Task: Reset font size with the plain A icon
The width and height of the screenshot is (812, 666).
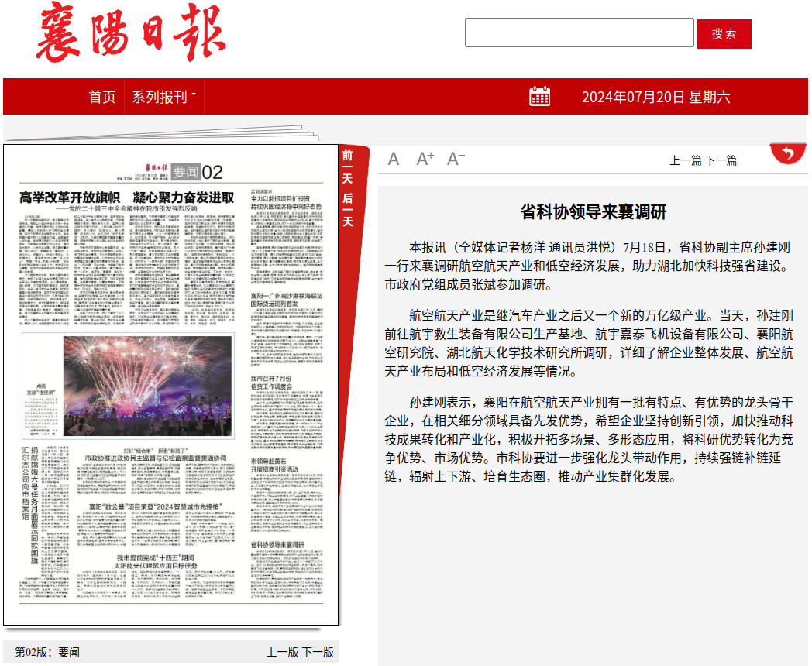Action: (x=394, y=160)
